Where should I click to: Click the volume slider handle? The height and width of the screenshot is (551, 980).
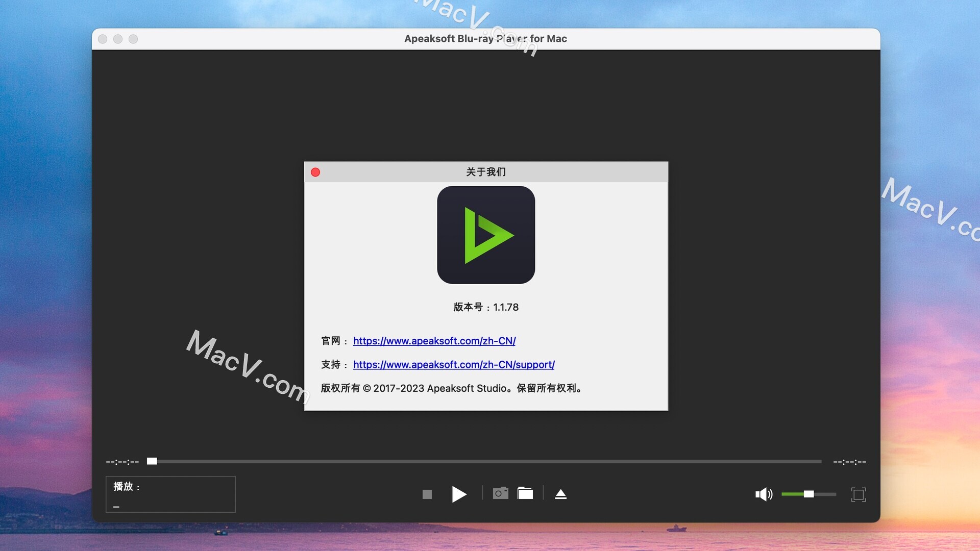(x=808, y=494)
